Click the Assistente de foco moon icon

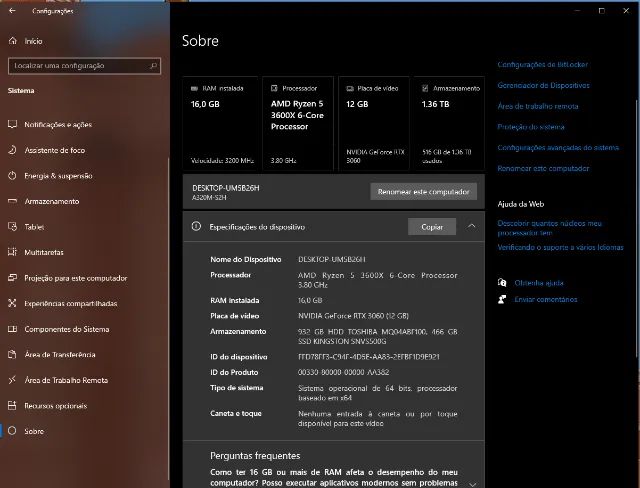(x=13, y=150)
